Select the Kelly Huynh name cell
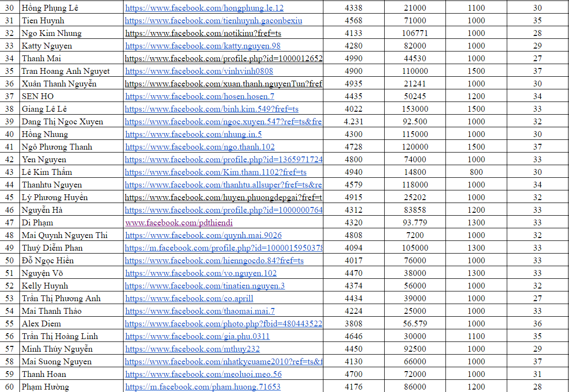The width and height of the screenshot is (569, 392). (x=45, y=286)
